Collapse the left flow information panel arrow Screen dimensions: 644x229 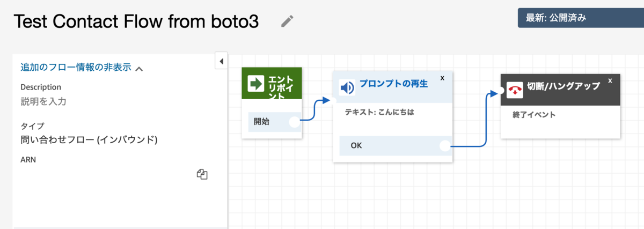pos(221,61)
